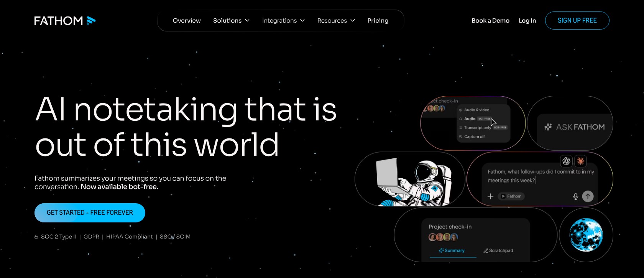Image resolution: width=644 pixels, height=278 pixels.
Task: Switch to the Summary tab
Action: click(452, 251)
